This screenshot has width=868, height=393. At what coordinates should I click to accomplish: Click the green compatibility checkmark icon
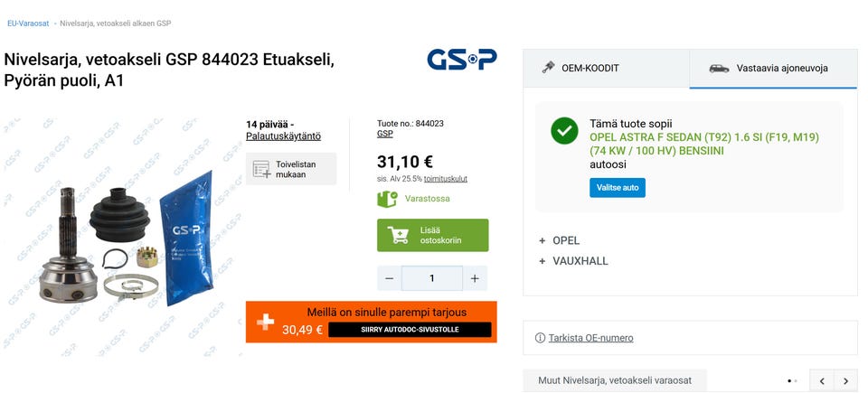pyautogui.click(x=564, y=131)
